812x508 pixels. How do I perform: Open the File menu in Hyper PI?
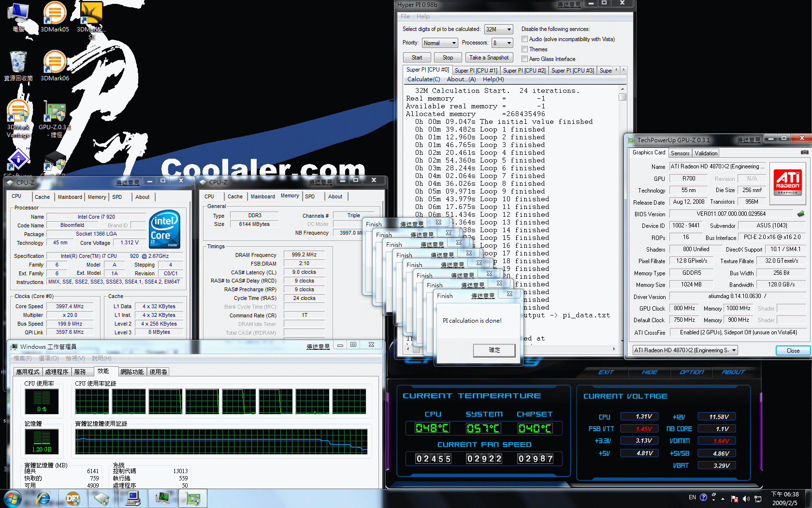pyautogui.click(x=405, y=16)
